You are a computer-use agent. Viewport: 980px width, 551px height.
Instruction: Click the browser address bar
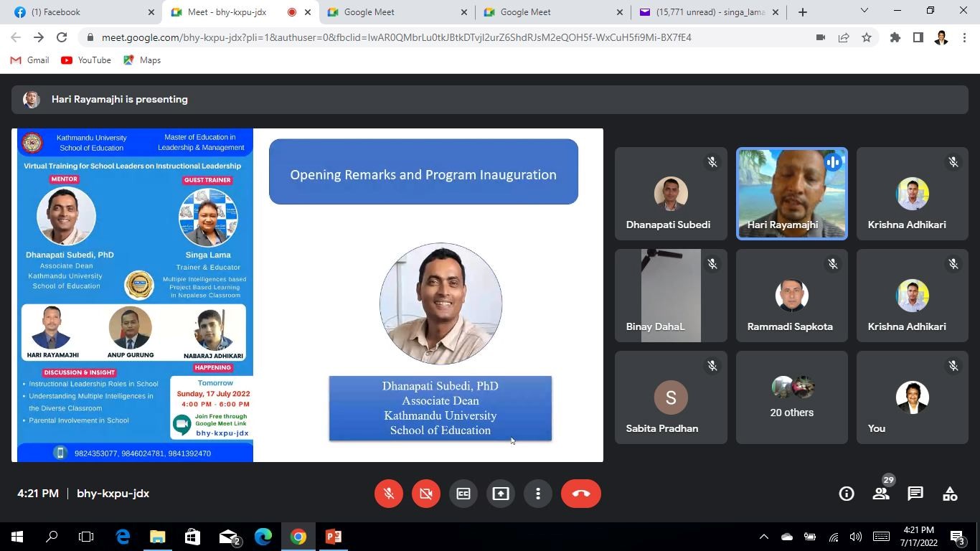(396, 37)
